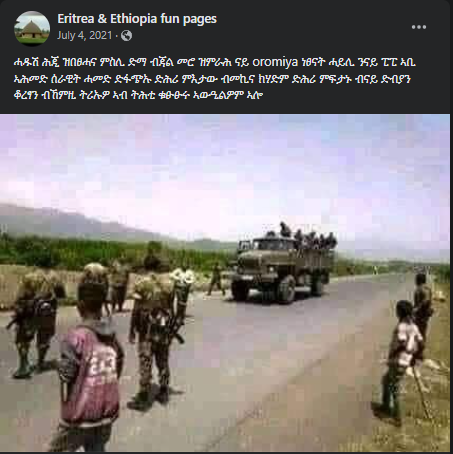Click the military truck in the photo
This screenshot has width=453, height=454.
282,267
